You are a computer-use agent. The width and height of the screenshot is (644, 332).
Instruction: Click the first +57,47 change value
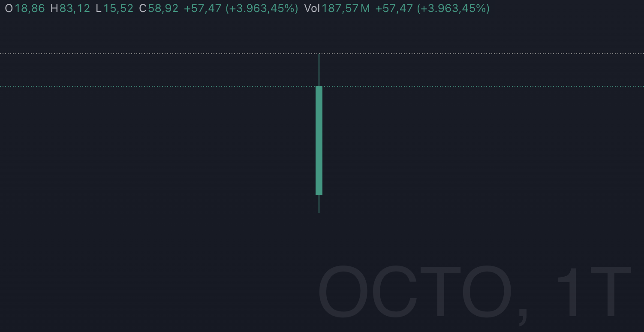click(202, 8)
